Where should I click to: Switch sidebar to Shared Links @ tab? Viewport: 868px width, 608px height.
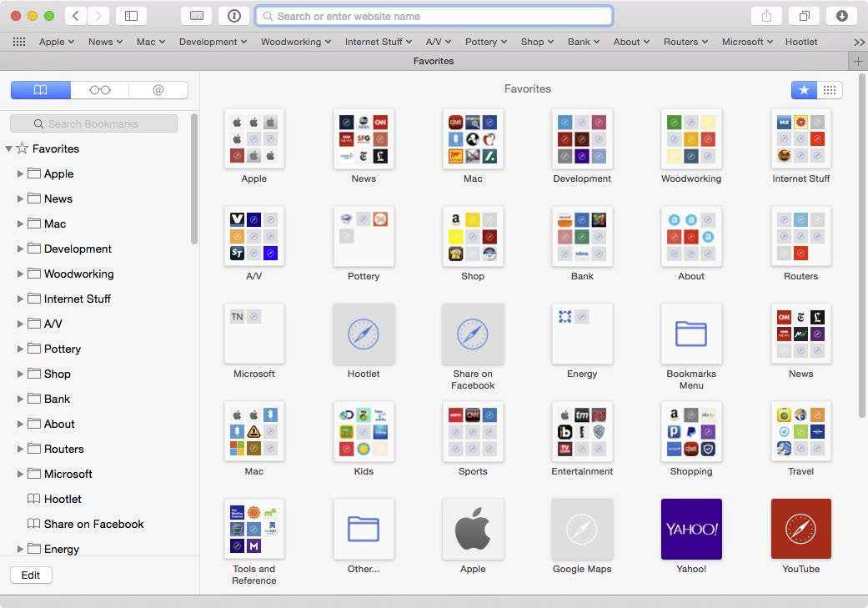158,90
